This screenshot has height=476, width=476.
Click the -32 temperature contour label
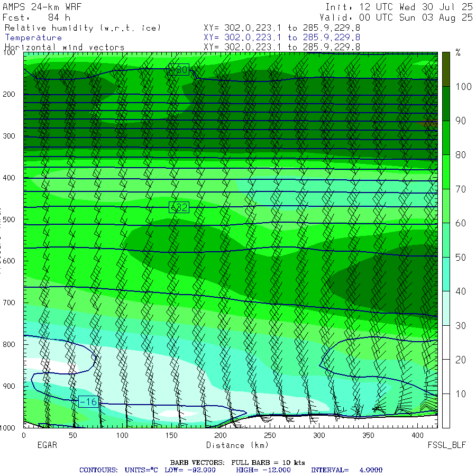(179, 207)
